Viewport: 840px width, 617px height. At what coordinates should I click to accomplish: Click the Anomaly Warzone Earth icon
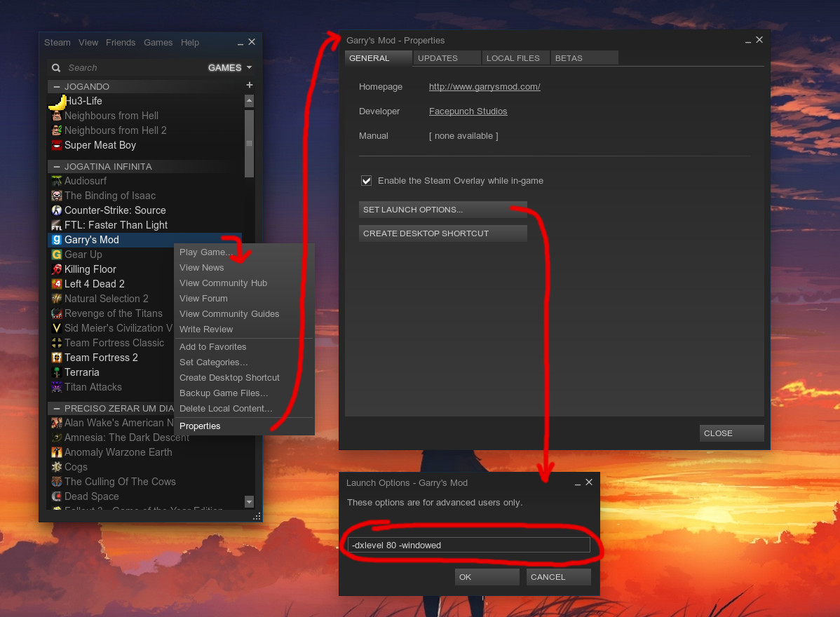click(57, 452)
